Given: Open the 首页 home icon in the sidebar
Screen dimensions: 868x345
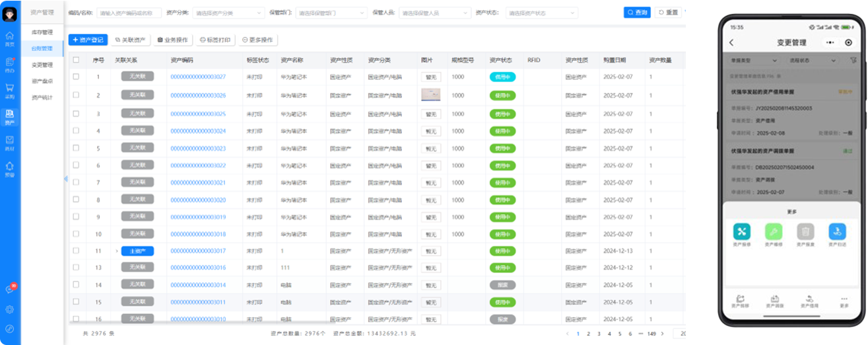Looking at the screenshot, I should [9, 38].
